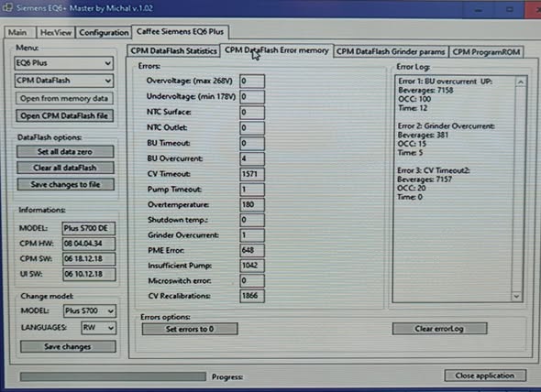Select 'Error 3: CV Timeout2:' log line

coord(434,170)
